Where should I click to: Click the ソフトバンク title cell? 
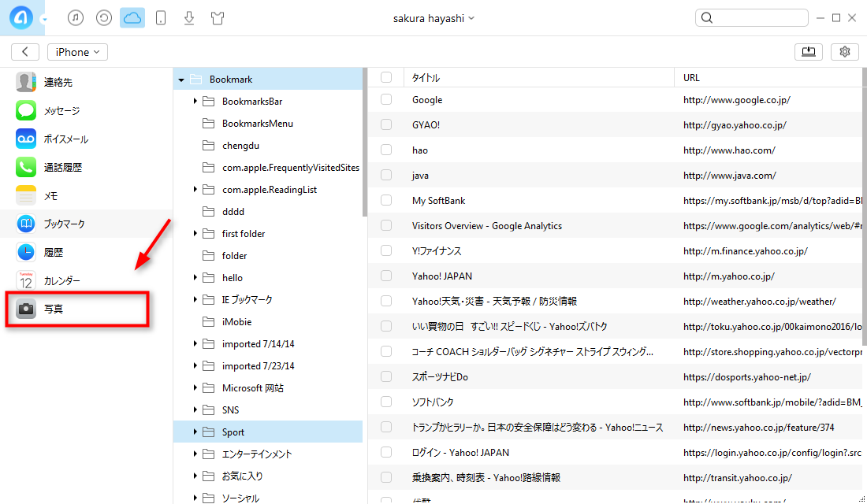click(x=433, y=402)
